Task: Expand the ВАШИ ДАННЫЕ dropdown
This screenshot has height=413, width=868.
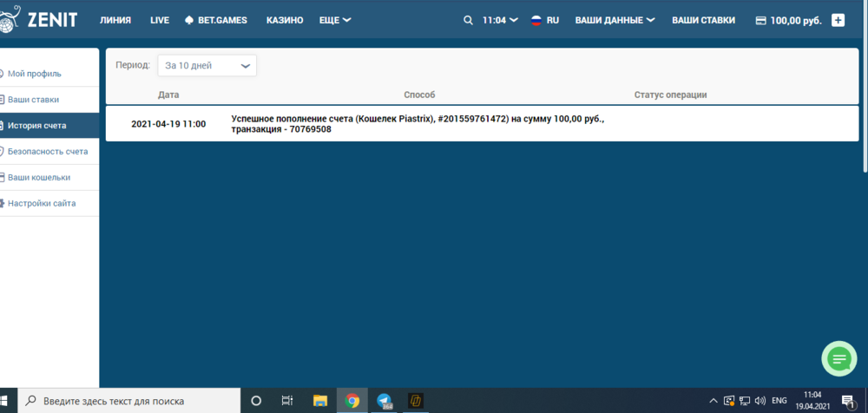Action: click(x=615, y=21)
